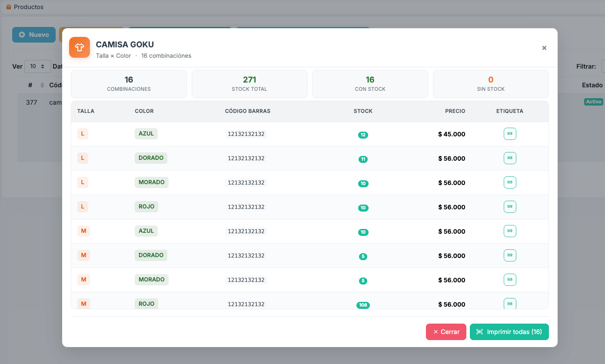The height and width of the screenshot is (364, 605).
Task: Select the stock value 10 for L MORADO
Action: click(363, 184)
